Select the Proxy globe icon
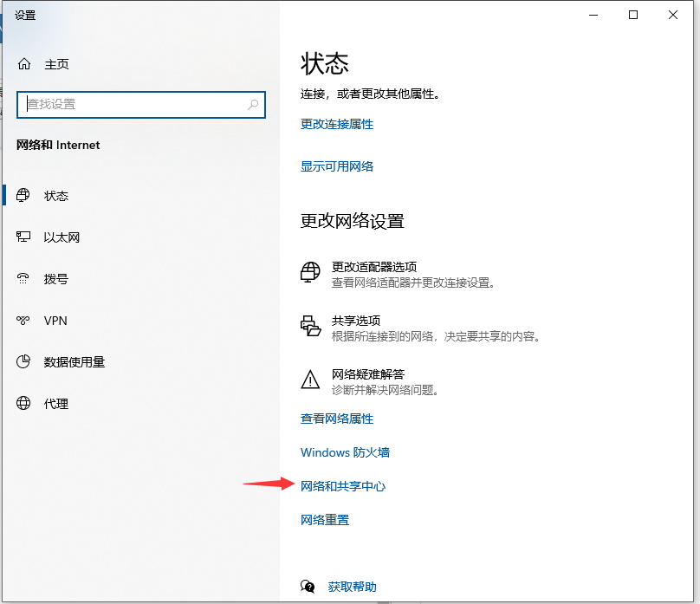Viewport: 700px width, 604px height. pyautogui.click(x=24, y=404)
